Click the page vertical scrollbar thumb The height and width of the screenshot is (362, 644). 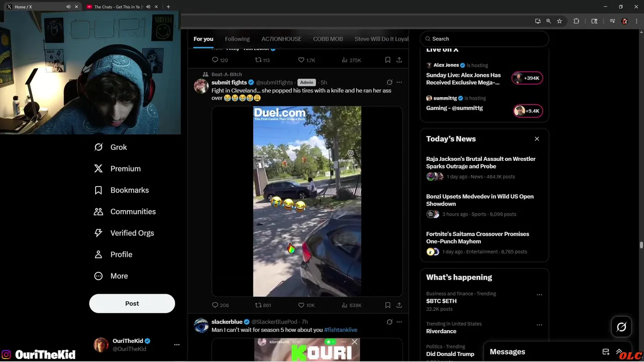tap(641, 245)
